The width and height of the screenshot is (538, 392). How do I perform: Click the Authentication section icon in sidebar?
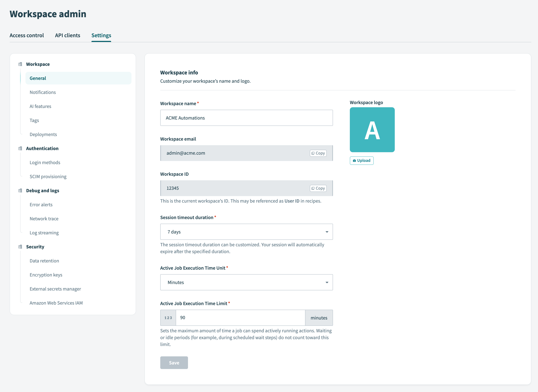(x=20, y=148)
